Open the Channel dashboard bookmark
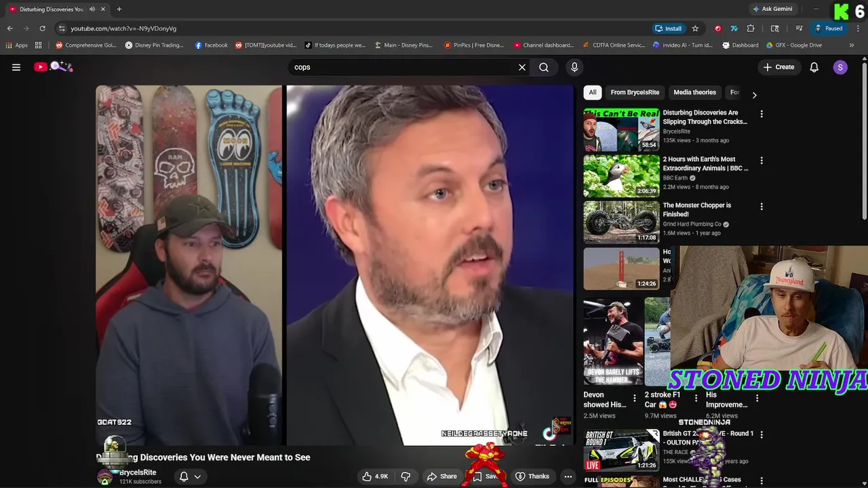868x488 pixels. [x=544, y=45]
